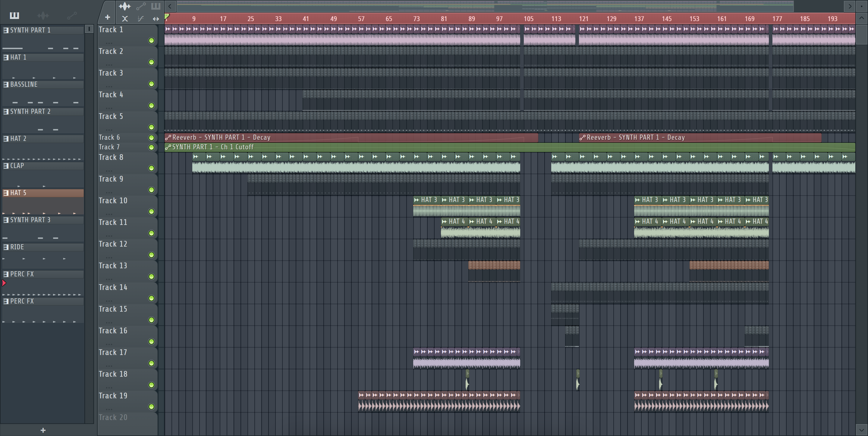Mute Track 17 with its green light
The height and width of the screenshot is (436, 868).
151,363
